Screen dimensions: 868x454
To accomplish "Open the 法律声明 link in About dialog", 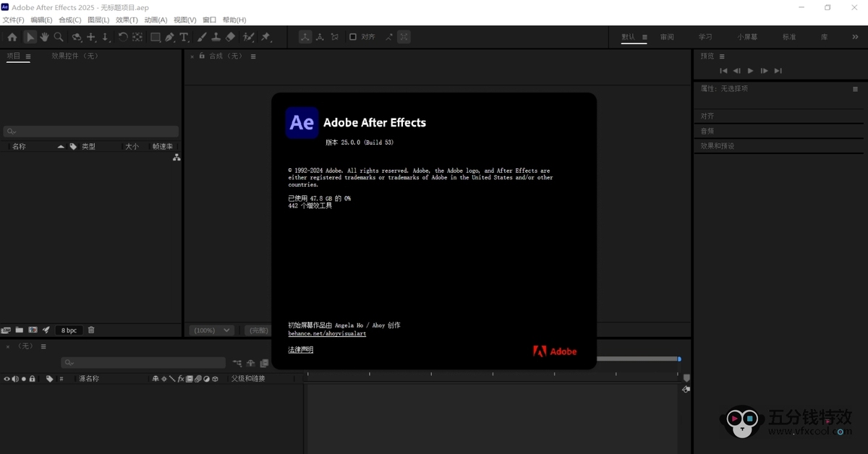I will [x=301, y=350].
